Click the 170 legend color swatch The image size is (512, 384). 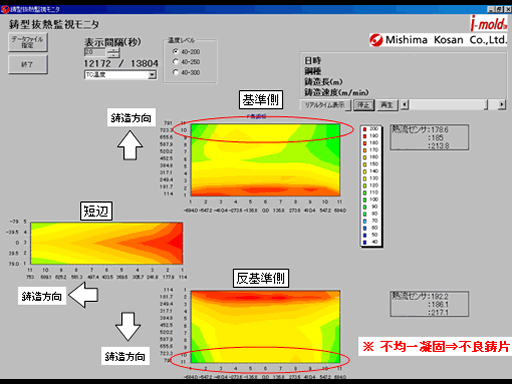tap(365, 150)
